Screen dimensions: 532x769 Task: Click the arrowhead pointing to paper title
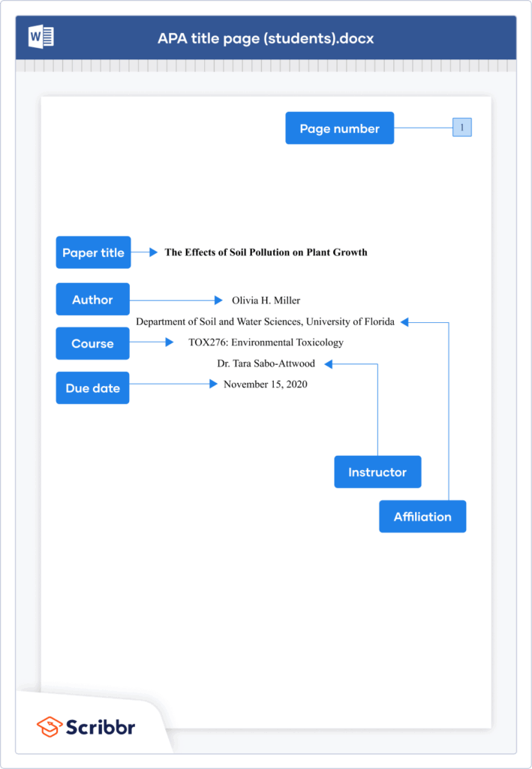click(153, 252)
